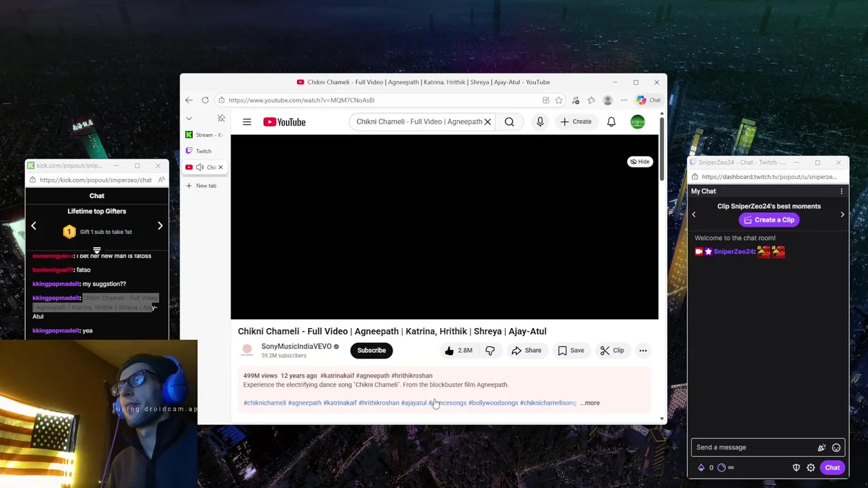Go to next Twitch chat banner

click(x=842, y=214)
